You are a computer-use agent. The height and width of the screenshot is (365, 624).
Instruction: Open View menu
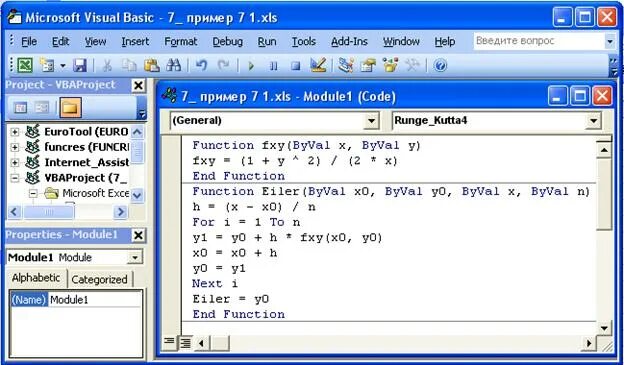(96, 41)
